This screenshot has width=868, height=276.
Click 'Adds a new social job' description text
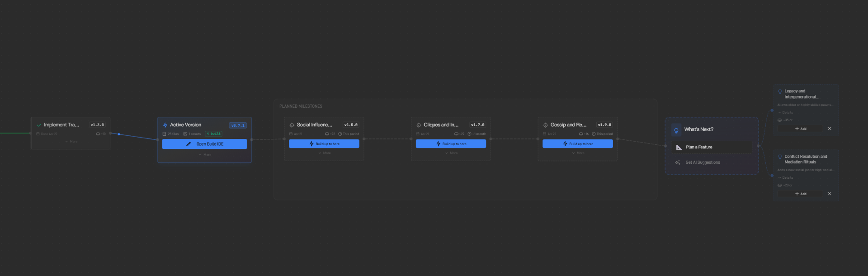click(806, 170)
